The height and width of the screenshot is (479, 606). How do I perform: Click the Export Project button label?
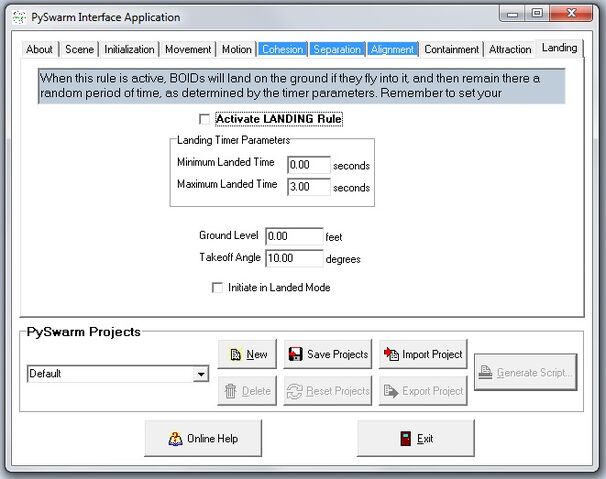coord(432,391)
